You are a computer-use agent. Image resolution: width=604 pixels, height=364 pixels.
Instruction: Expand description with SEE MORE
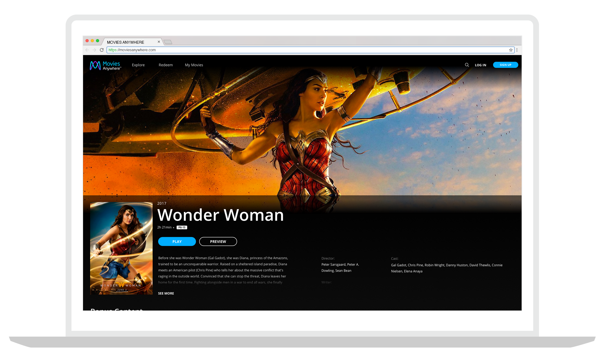tap(166, 293)
